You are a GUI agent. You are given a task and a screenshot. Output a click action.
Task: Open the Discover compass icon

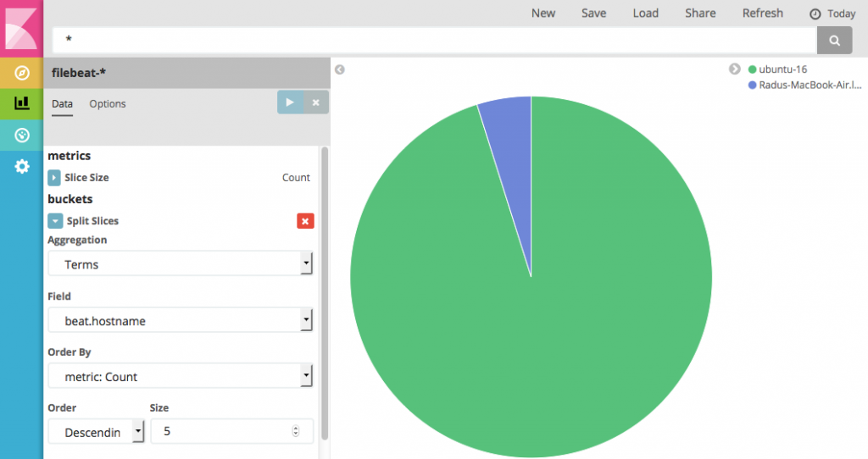pos(22,73)
